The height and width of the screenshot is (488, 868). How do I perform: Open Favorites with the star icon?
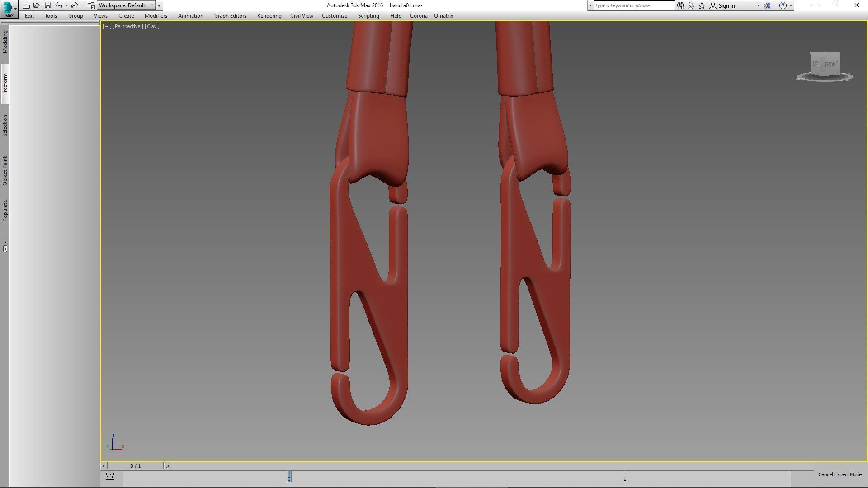click(x=702, y=5)
